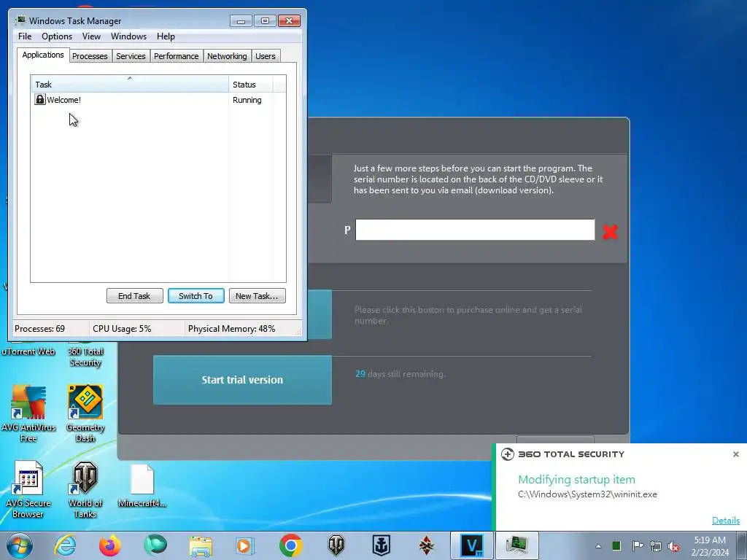Launch Google Chrome from the taskbar
The height and width of the screenshot is (560, 747).
tap(290, 545)
